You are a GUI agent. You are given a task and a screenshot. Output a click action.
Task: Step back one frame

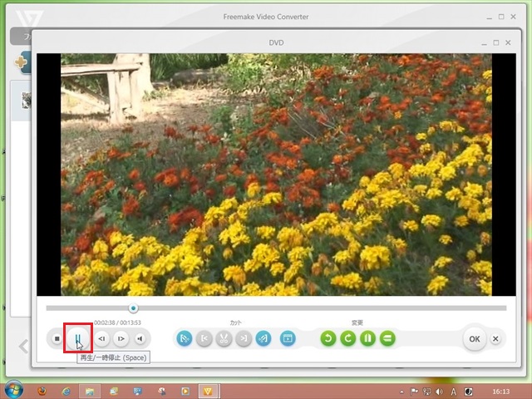click(101, 338)
